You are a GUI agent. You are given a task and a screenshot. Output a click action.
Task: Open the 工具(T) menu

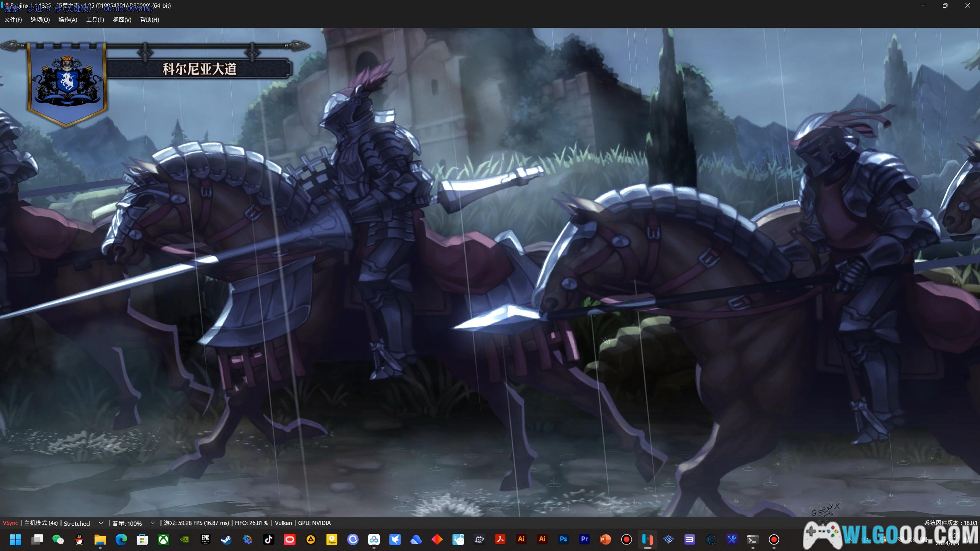pos(95,20)
